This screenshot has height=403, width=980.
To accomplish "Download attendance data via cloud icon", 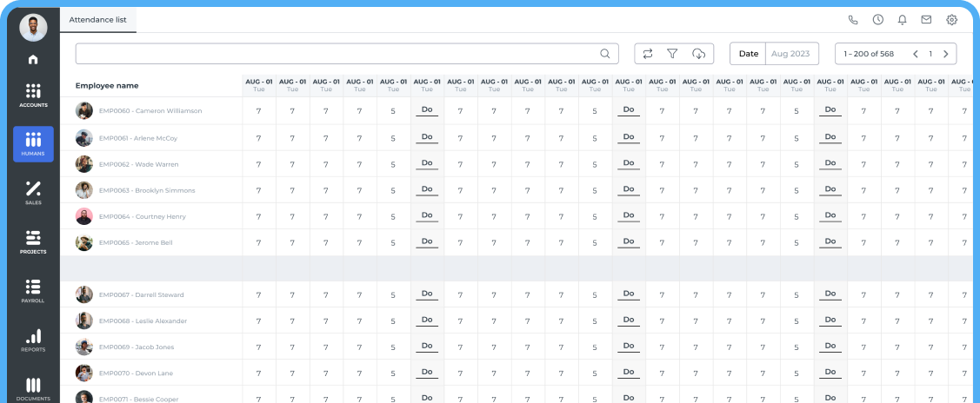I will [x=698, y=54].
